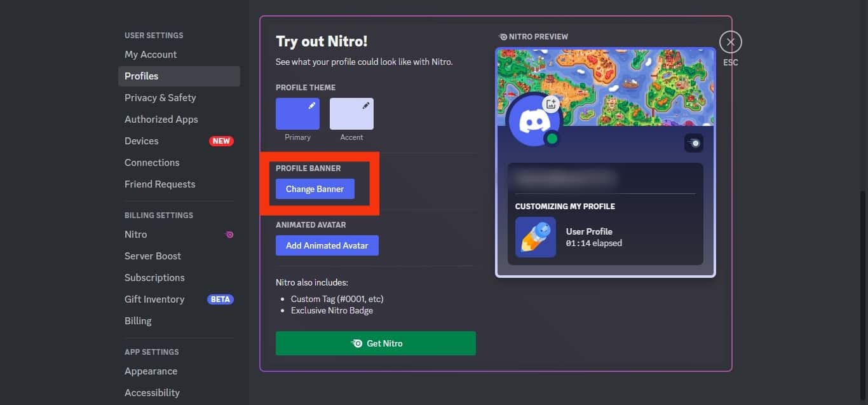This screenshot has height=405, width=868.
Task: Click the pencil icon on Accent theme swatch
Action: pyautogui.click(x=367, y=106)
